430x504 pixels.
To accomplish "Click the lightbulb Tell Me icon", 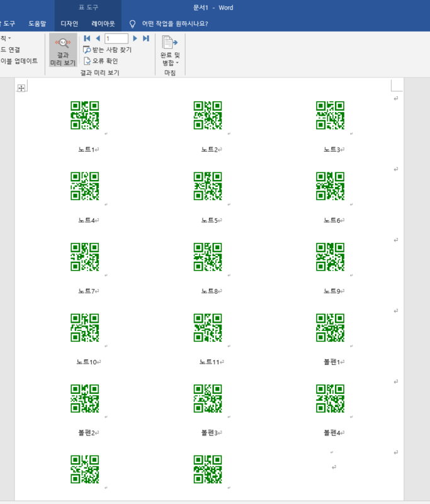I will click(x=132, y=24).
